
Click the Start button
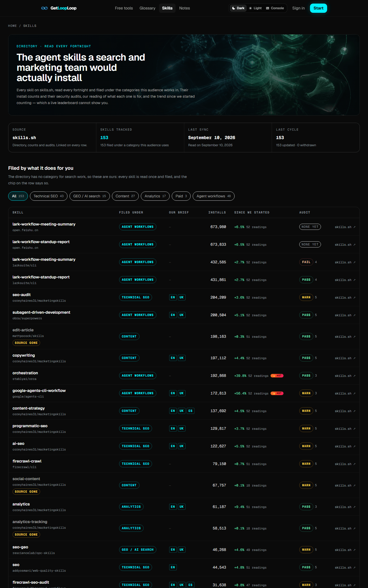pyautogui.click(x=318, y=8)
